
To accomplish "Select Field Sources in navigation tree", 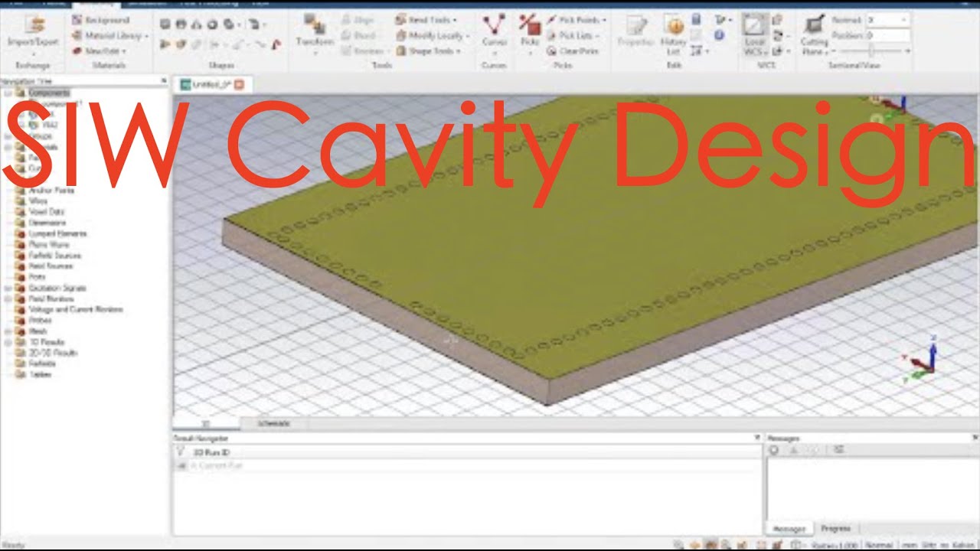I will [51, 266].
